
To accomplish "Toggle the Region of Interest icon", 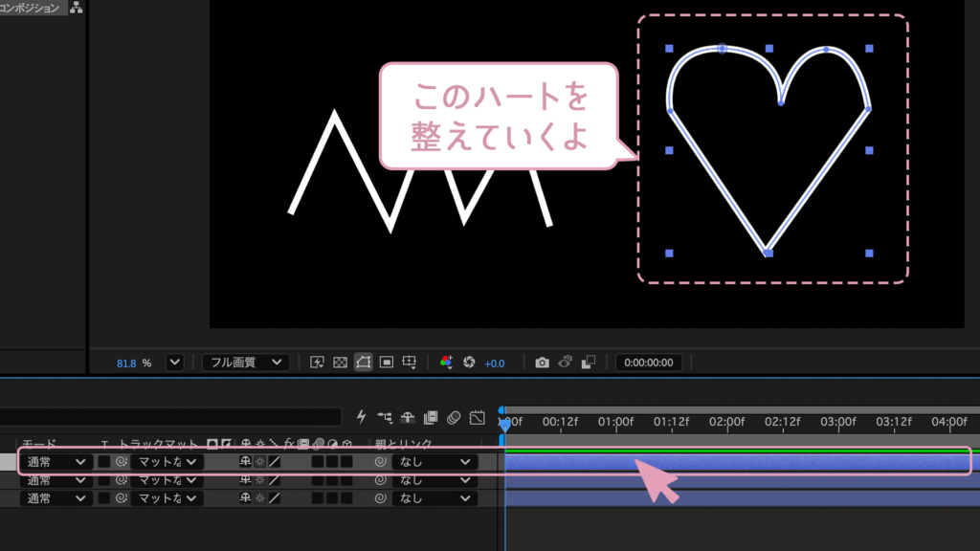I will point(387,363).
